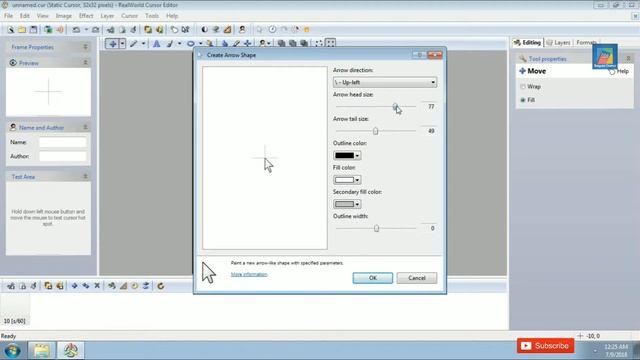Click the arrow head size value 77
This screenshot has width=640, height=360.
click(x=431, y=107)
